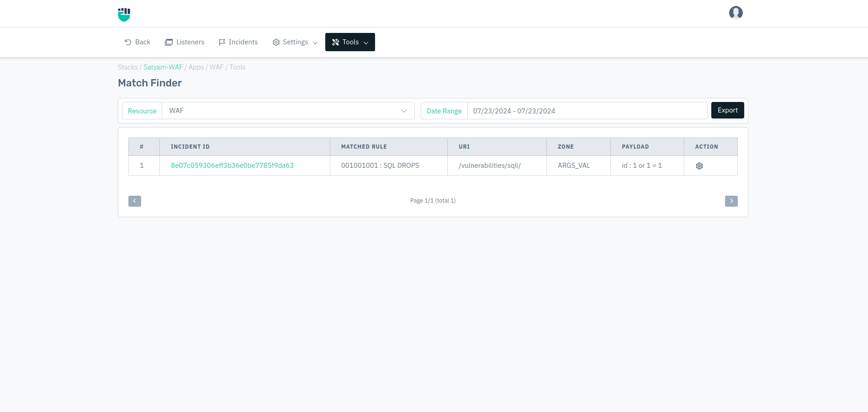Click the URI column header
The image size is (868, 412).
497,147
